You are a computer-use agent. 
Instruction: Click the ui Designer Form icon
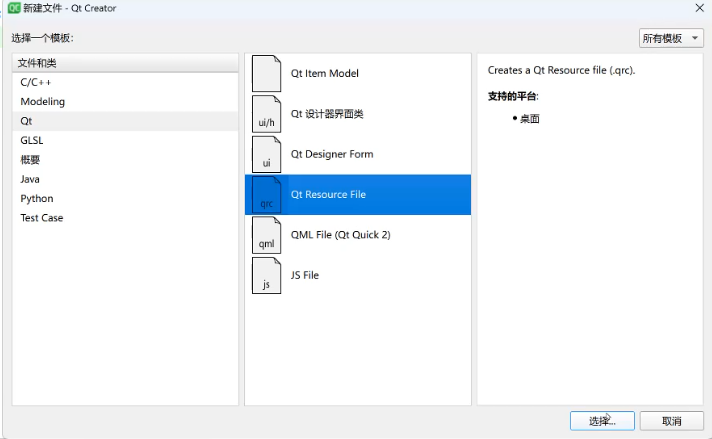click(x=267, y=154)
